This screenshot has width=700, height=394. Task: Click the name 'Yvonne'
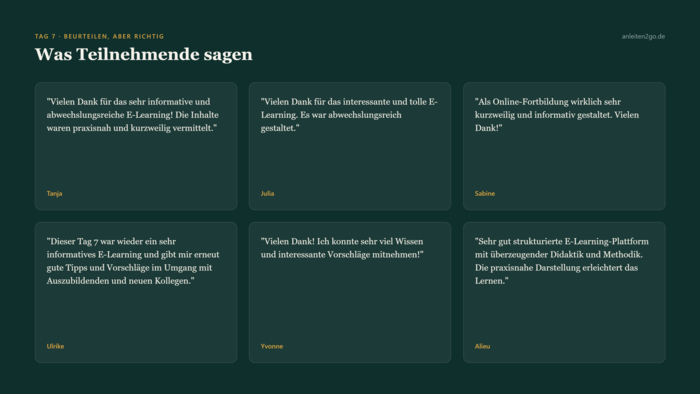pos(272,346)
